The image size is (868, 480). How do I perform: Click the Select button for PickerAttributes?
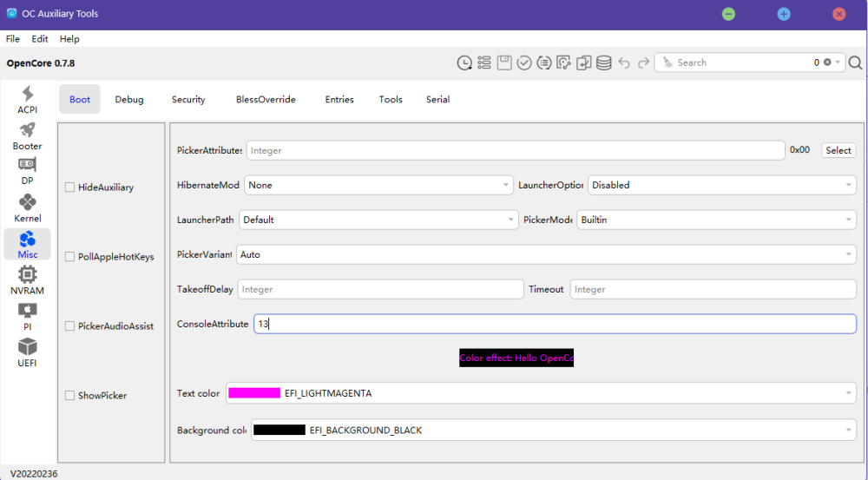pos(838,150)
